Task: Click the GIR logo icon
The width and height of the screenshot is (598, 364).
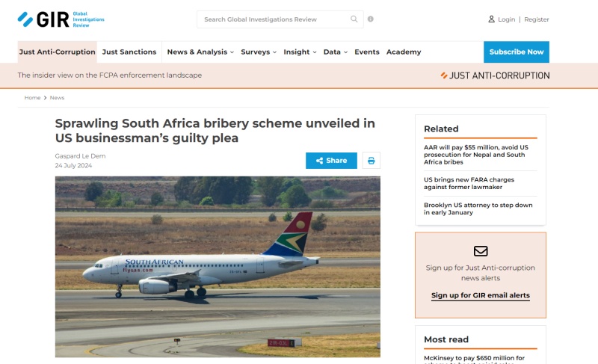Action: pos(26,19)
